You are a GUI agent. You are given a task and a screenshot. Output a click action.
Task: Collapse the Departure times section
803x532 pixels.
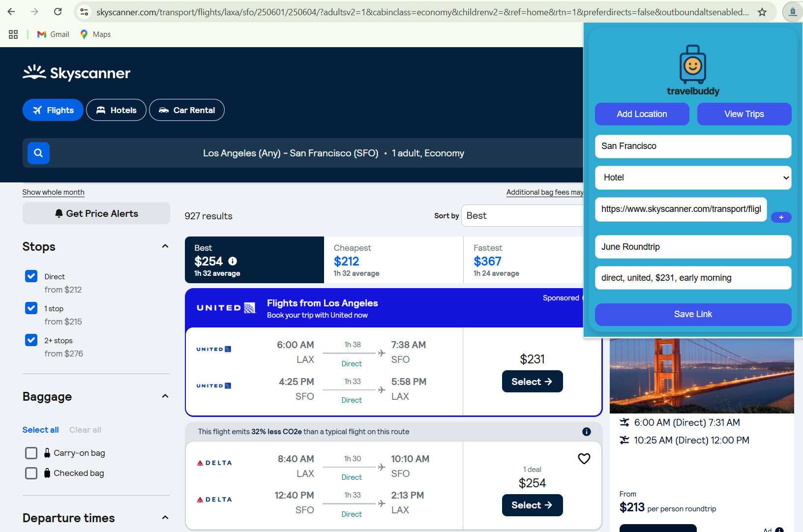coord(165,518)
